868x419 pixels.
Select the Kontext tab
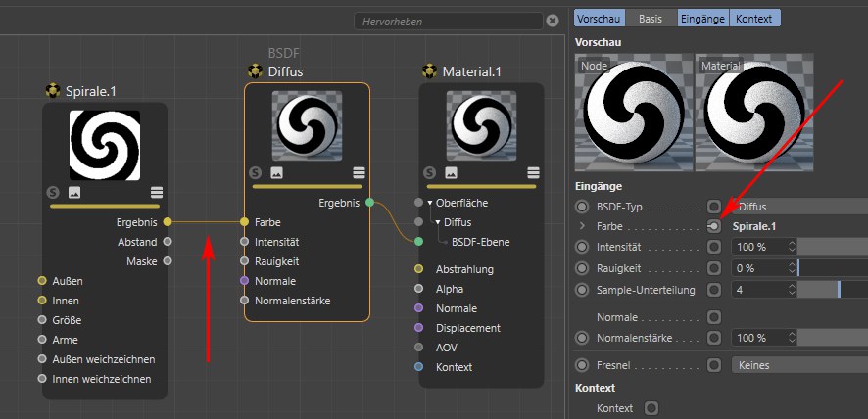pyautogui.click(x=754, y=19)
